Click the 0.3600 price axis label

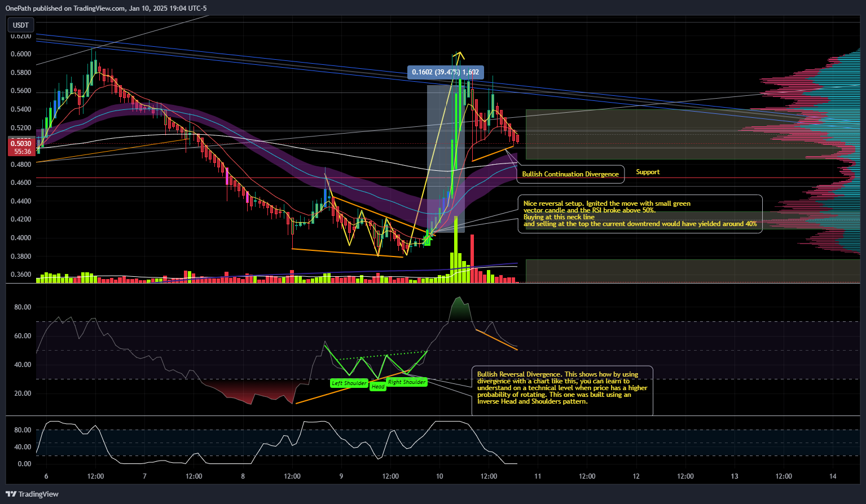pos(21,275)
